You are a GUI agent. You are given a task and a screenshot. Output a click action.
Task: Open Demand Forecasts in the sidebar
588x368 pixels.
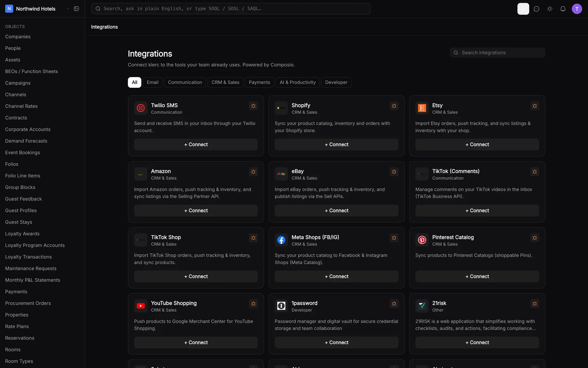pos(26,141)
